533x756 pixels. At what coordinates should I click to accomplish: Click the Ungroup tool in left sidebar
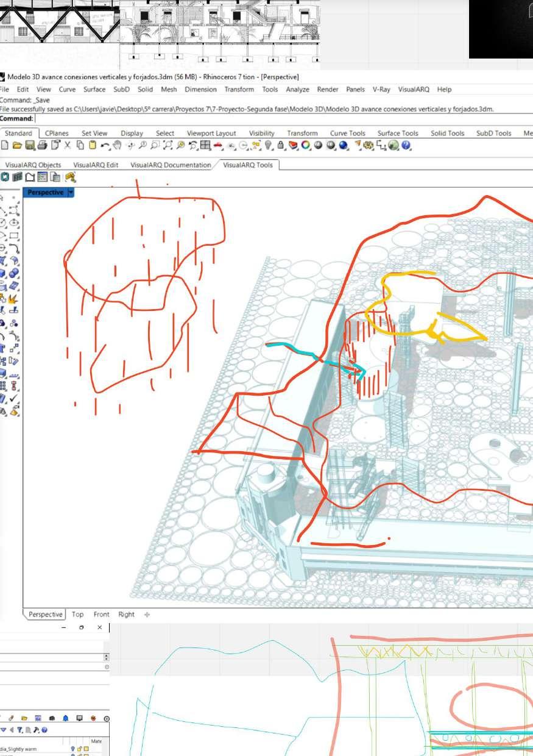pyautogui.click(x=14, y=322)
